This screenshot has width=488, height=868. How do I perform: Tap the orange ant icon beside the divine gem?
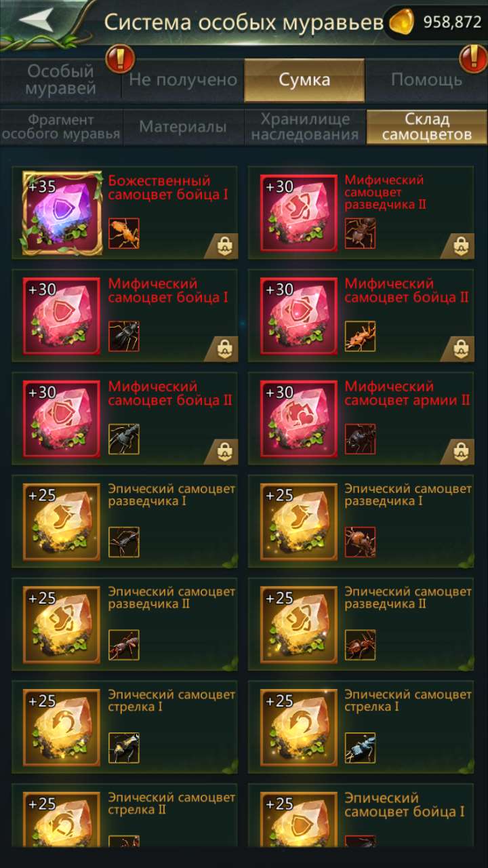pos(124,233)
